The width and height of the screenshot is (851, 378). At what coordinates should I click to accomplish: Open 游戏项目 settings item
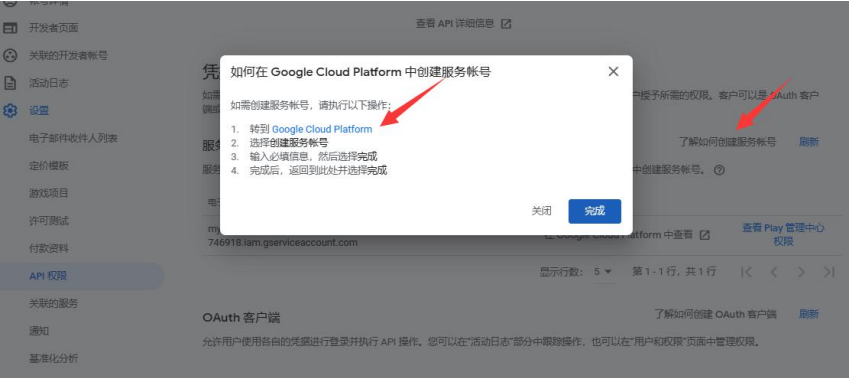coord(48,193)
